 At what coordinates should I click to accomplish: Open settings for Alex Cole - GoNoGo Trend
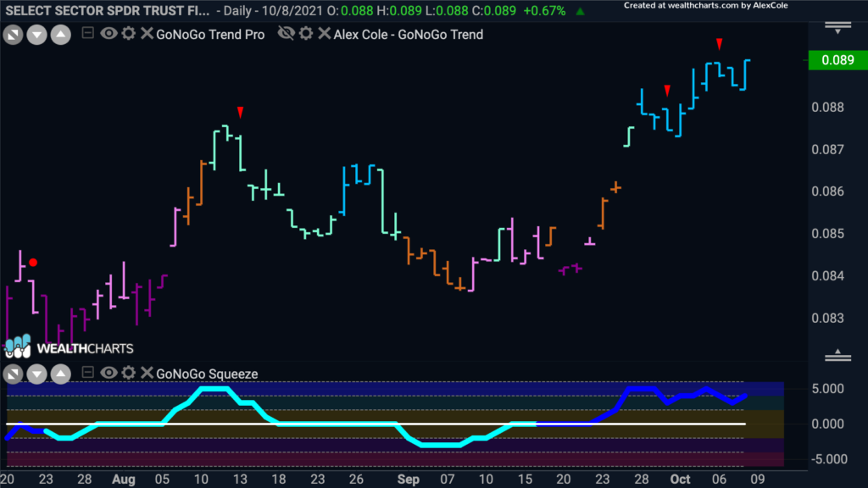tap(306, 34)
